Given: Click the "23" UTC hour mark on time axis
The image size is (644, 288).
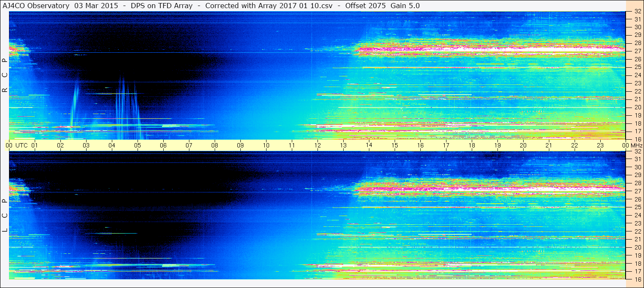Looking at the screenshot, I should 600,145.
